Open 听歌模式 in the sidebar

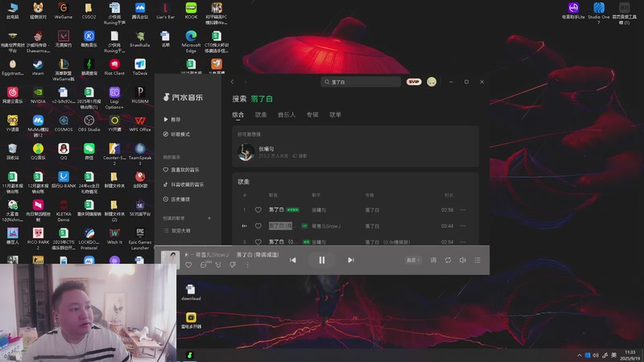click(176, 134)
